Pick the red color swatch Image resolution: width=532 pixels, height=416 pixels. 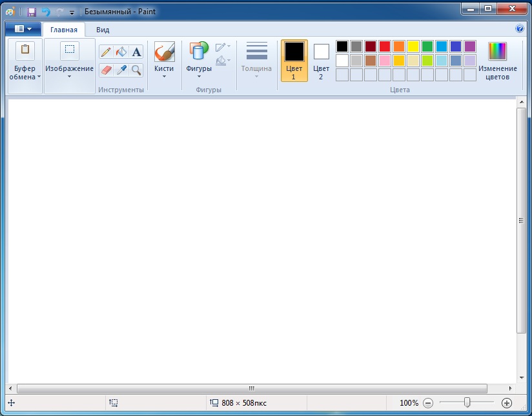pos(385,46)
